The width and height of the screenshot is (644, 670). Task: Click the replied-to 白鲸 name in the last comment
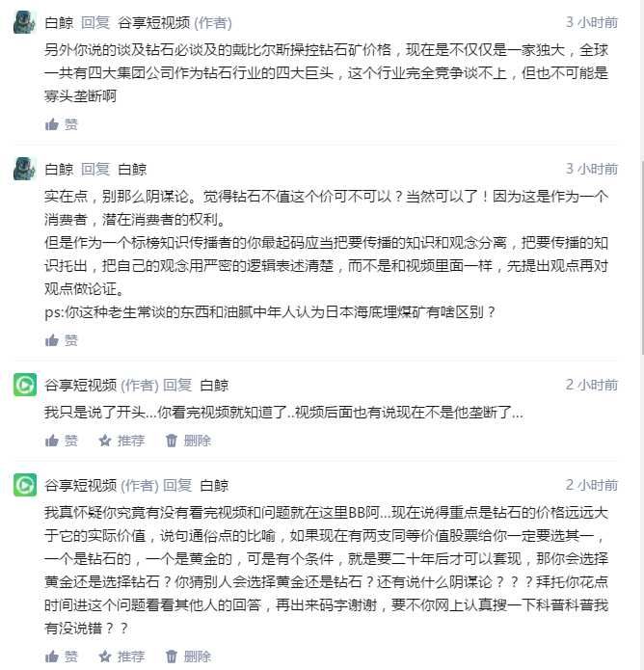coord(214,485)
